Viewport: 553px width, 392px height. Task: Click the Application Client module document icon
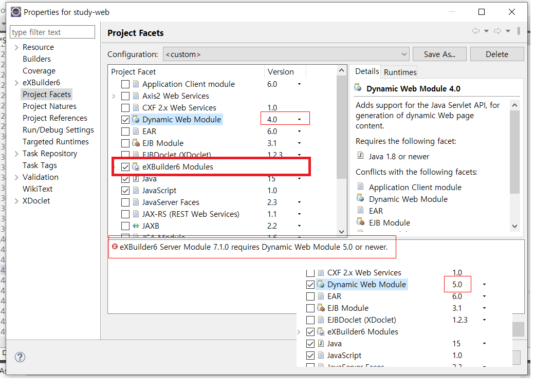click(136, 84)
